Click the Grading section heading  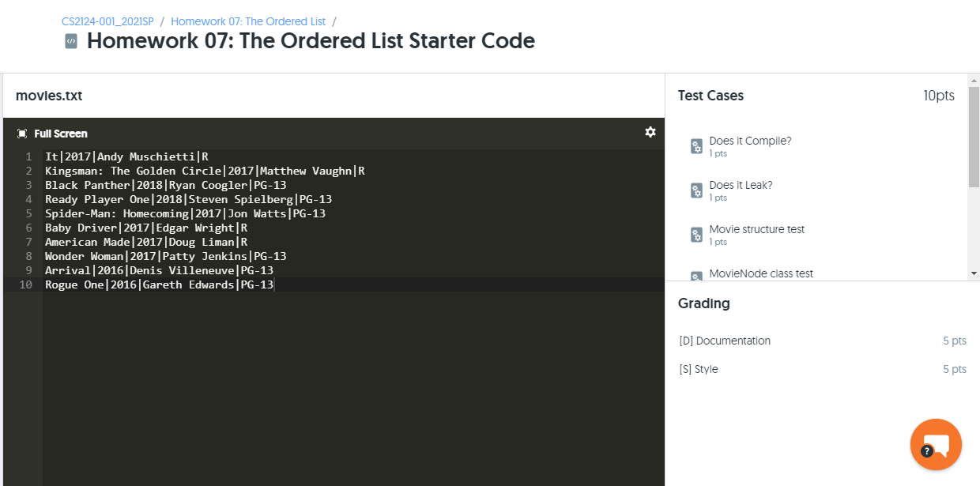pos(704,303)
